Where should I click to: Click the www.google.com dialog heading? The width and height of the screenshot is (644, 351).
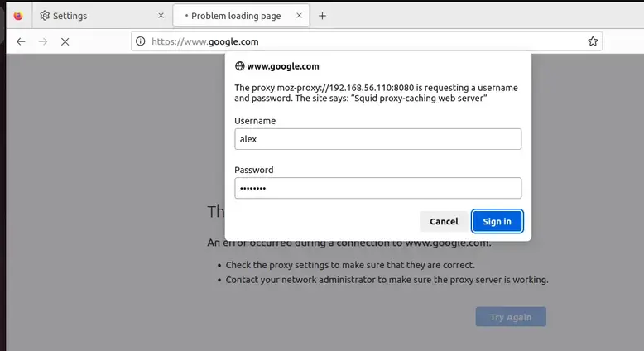pos(283,66)
